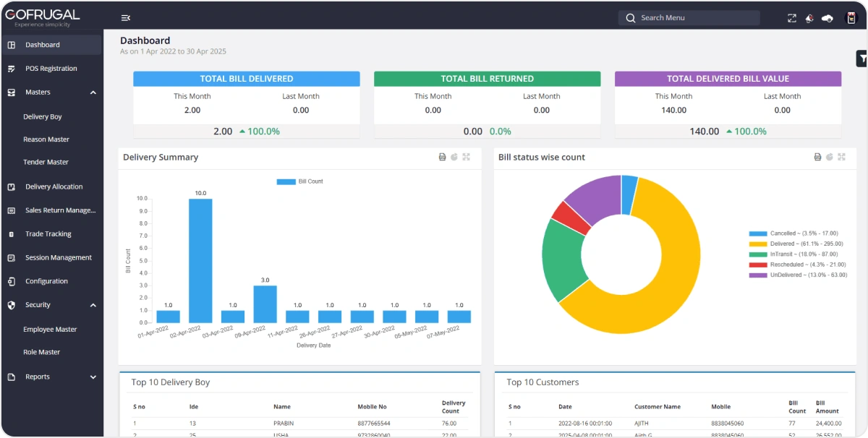Viewport: 868px width, 438px height.
Task: Toggle the Bill Count legend above the bar chart
Action: (x=299, y=181)
